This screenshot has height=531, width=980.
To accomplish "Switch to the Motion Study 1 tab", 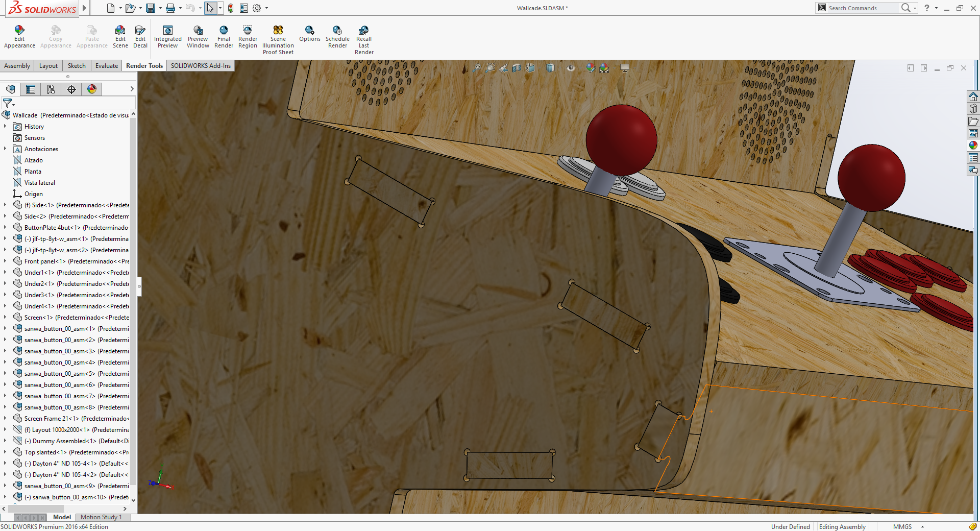I will tap(101, 517).
